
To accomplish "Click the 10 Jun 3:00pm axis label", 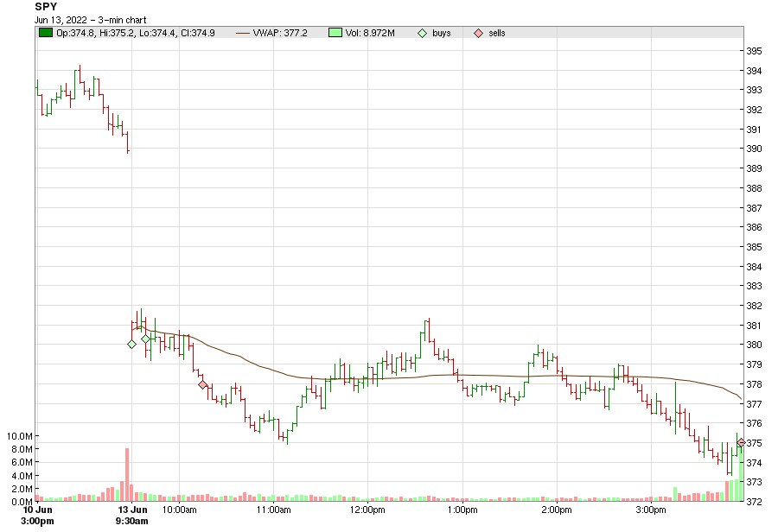I will 38,515.
